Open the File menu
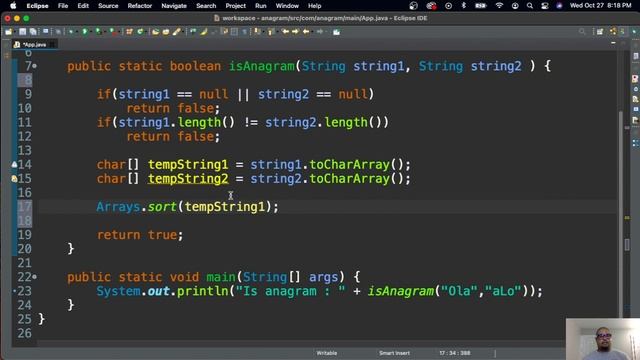Screen dimensions: 640x360 click(63, 6)
